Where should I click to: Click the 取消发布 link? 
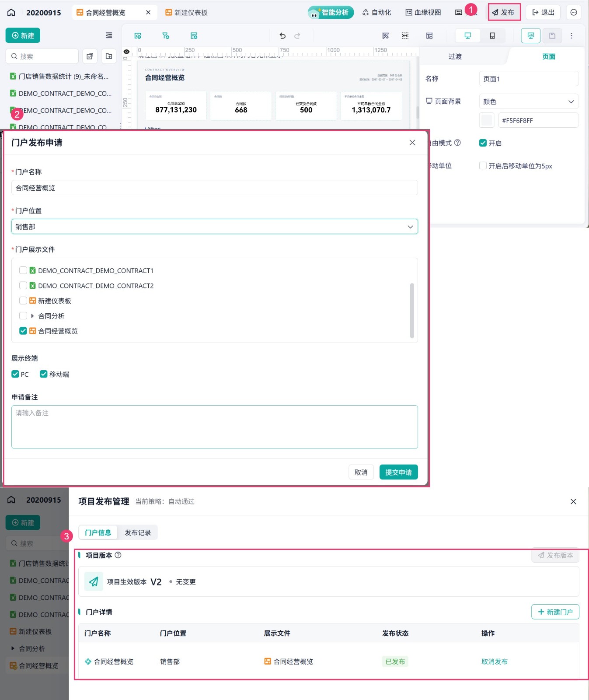point(495,661)
